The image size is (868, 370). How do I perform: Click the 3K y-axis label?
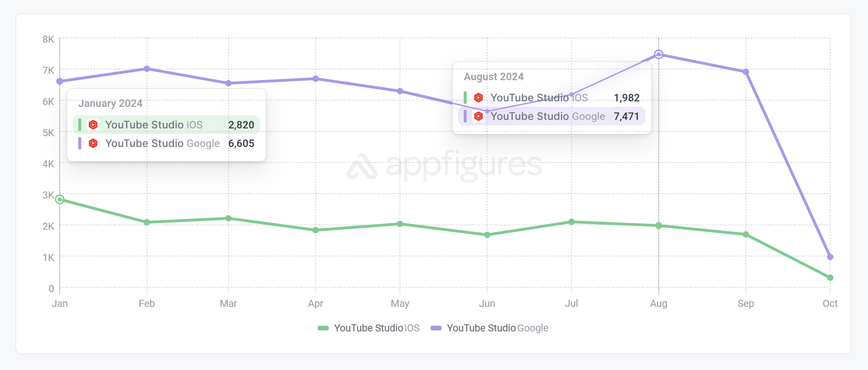(48, 195)
